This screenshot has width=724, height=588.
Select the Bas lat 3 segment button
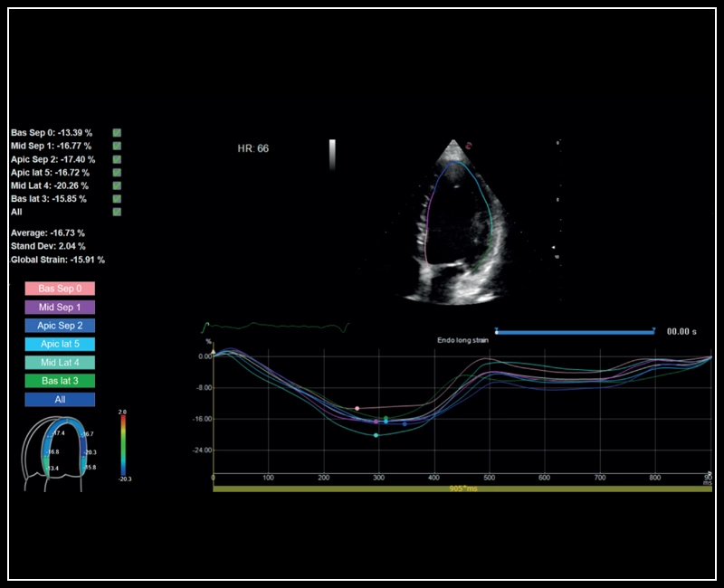tap(59, 380)
